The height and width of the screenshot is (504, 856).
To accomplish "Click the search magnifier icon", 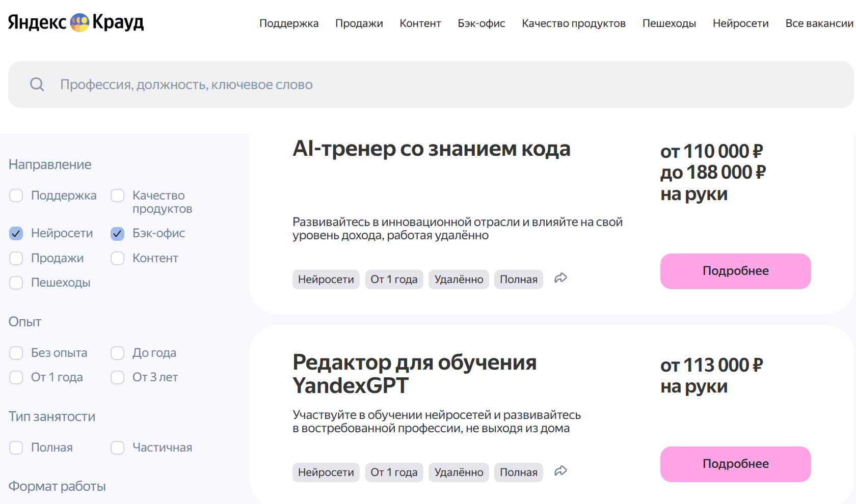I will coord(37,85).
